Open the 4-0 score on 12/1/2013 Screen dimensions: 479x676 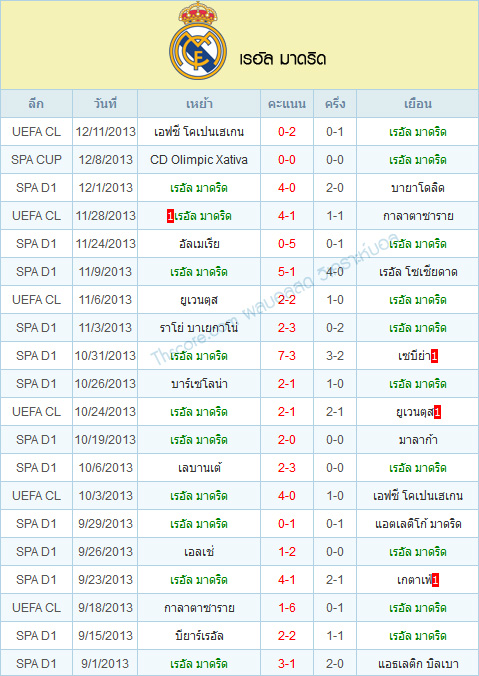point(287,188)
